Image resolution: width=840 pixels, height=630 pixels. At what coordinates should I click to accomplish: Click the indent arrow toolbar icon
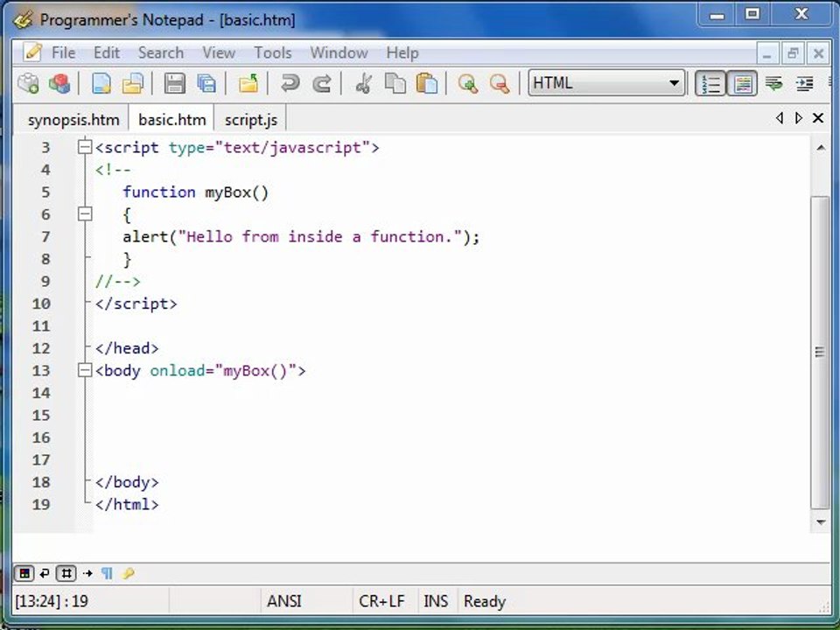pos(805,84)
